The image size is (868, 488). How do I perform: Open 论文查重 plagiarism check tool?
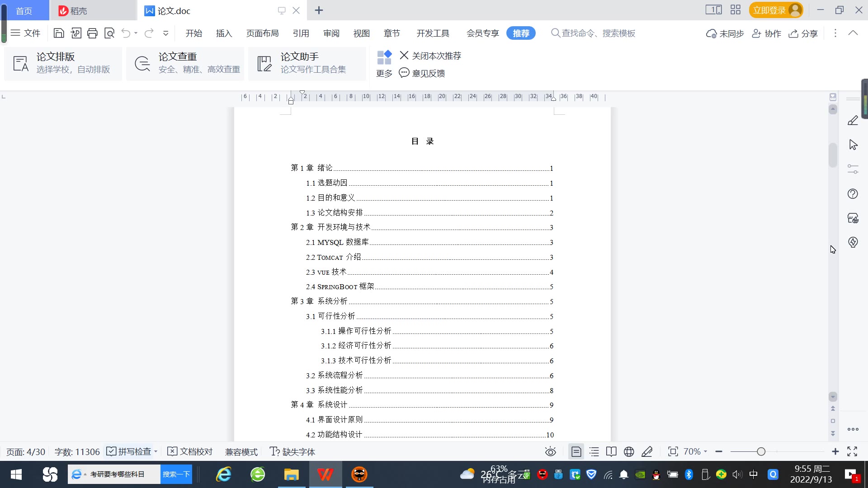tap(185, 63)
